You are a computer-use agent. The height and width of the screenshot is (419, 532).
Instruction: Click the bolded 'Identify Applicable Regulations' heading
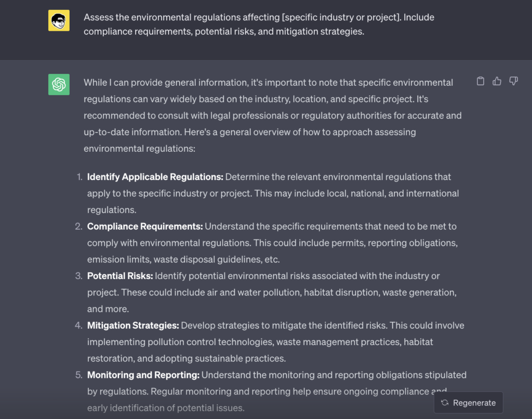(154, 177)
